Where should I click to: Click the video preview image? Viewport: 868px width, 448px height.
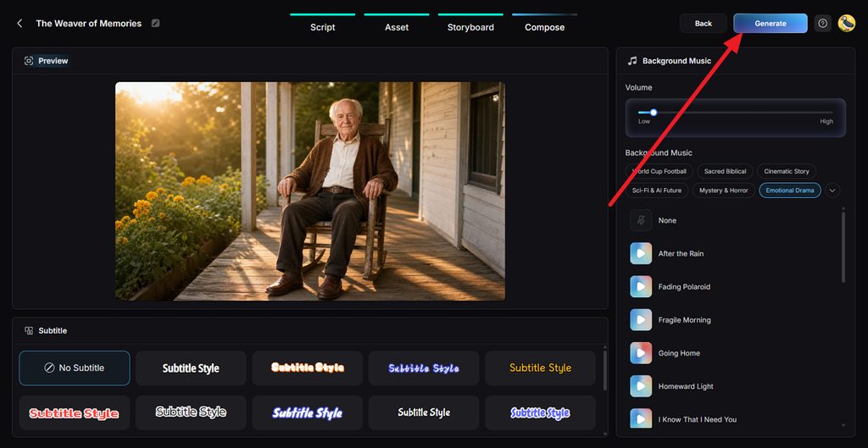tap(310, 191)
